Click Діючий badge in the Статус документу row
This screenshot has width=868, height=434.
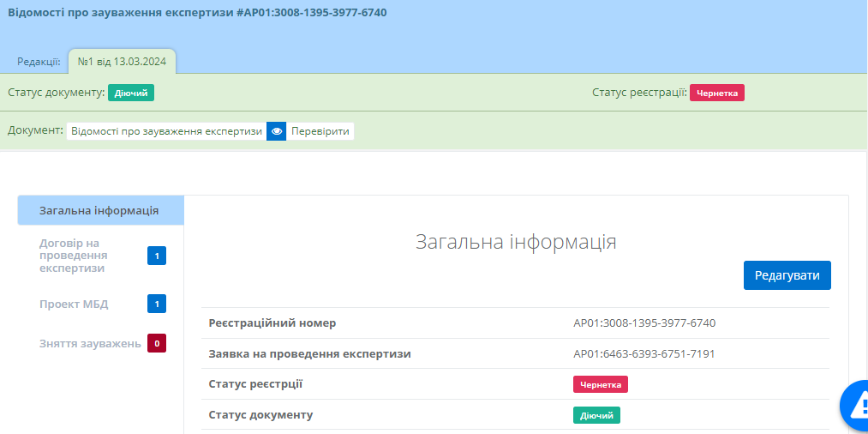click(x=596, y=415)
